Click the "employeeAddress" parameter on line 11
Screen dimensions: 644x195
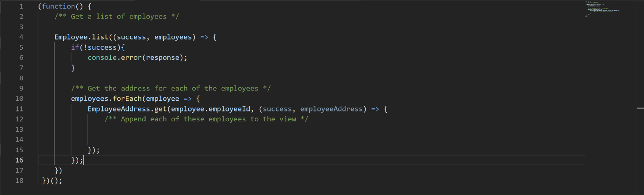331,109
